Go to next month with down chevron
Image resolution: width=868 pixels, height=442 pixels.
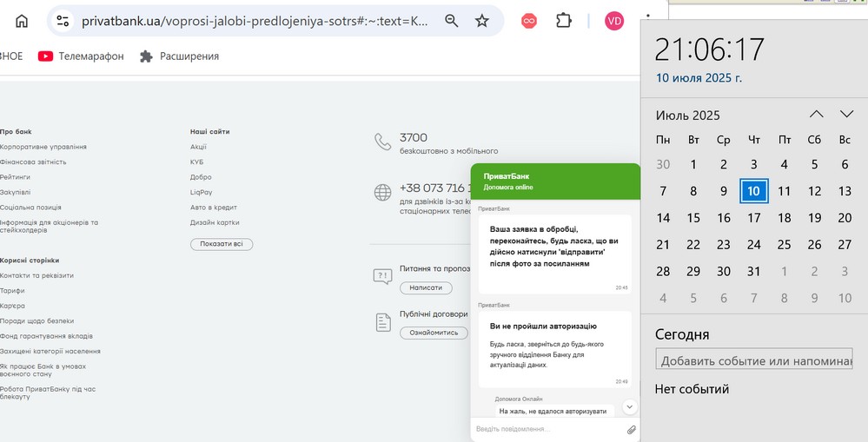tap(846, 114)
